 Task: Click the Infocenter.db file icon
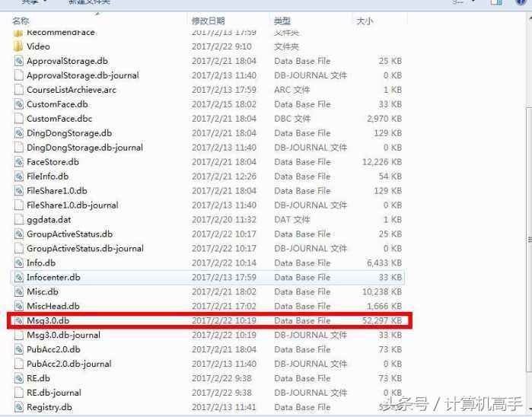point(19,277)
